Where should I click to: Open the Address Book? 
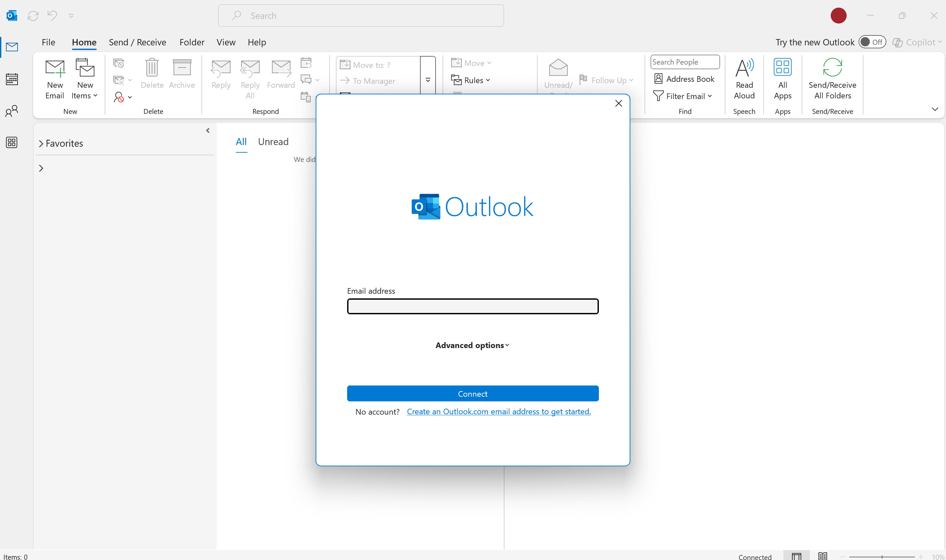(684, 79)
